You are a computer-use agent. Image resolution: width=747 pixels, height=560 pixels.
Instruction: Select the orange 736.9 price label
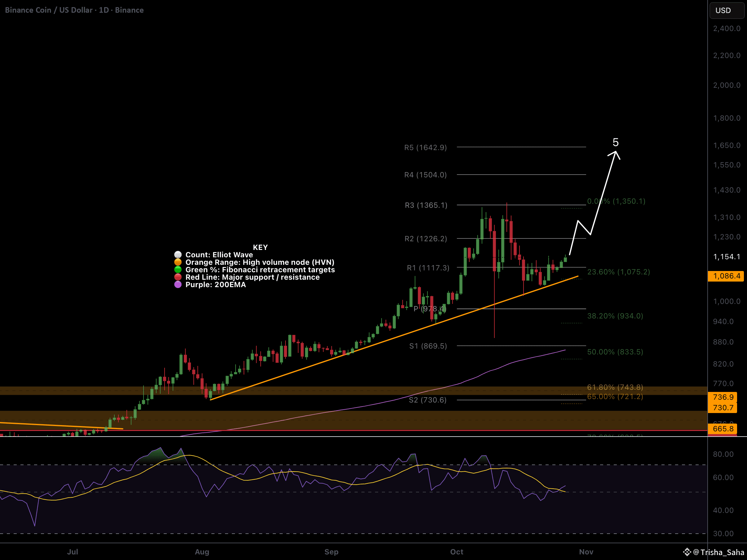[x=723, y=397]
